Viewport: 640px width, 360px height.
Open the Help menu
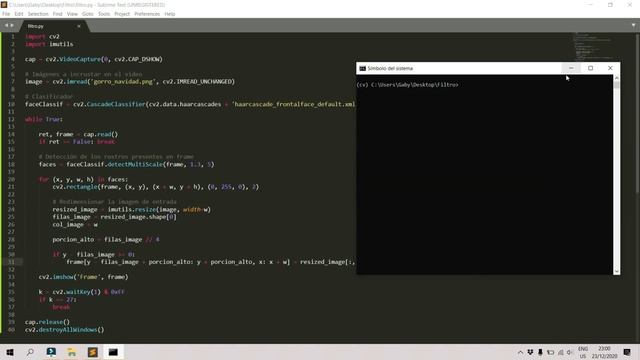pyautogui.click(x=170, y=14)
